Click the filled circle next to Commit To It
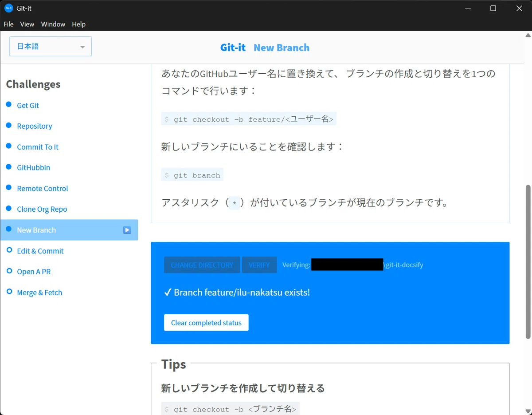 tap(9, 146)
